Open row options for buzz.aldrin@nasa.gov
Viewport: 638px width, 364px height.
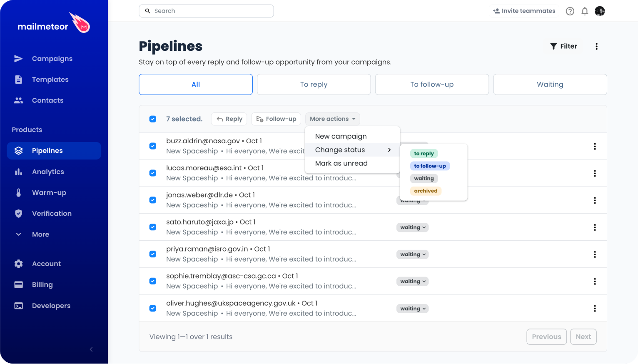(x=595, y=146)
